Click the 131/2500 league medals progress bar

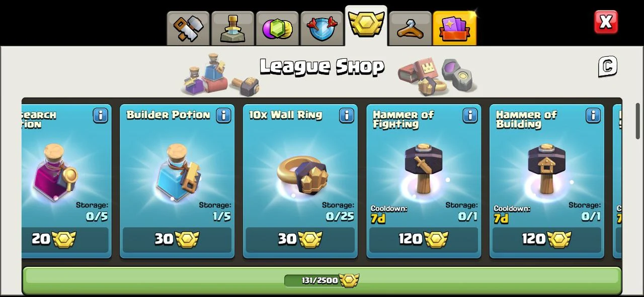coord(321,280)
